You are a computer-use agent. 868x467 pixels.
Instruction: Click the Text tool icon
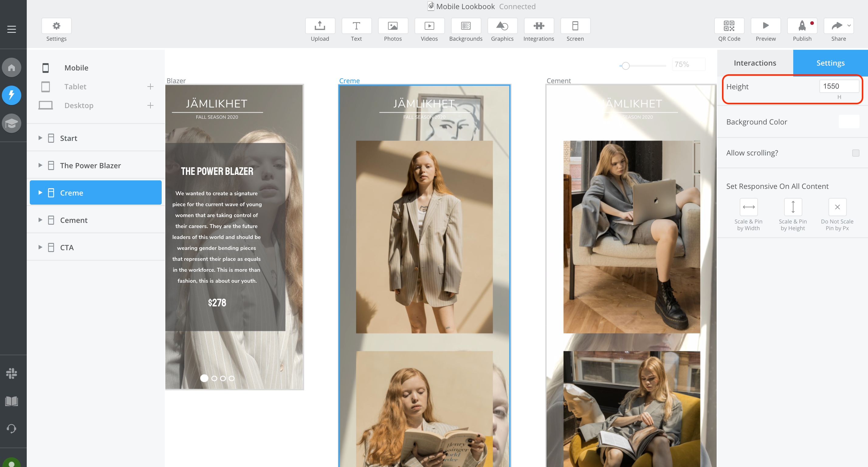pyautogui.click(x=356, y=26)
